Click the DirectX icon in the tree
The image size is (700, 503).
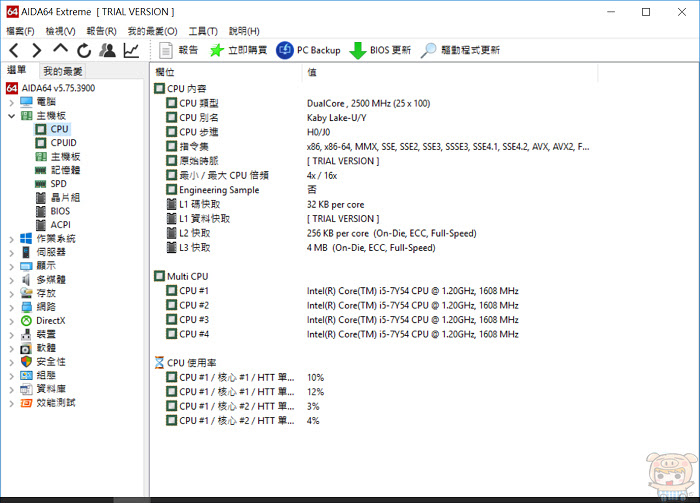[26, 321]
